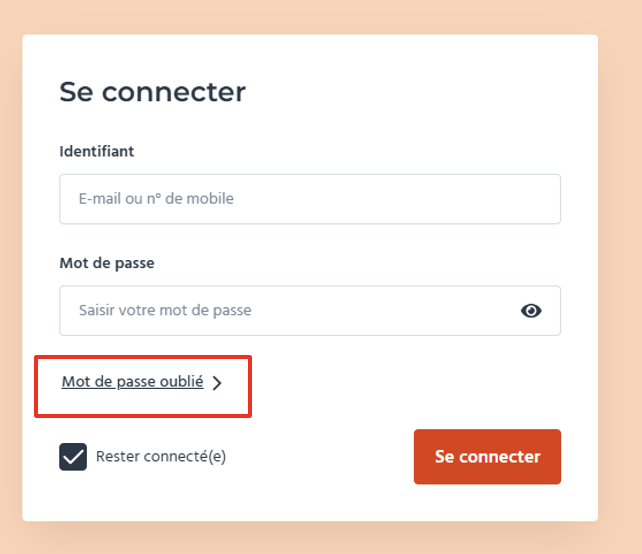Click the Mot de passe field label
The height and width of the screenshot is (554, 642).
tap(107, 264)
